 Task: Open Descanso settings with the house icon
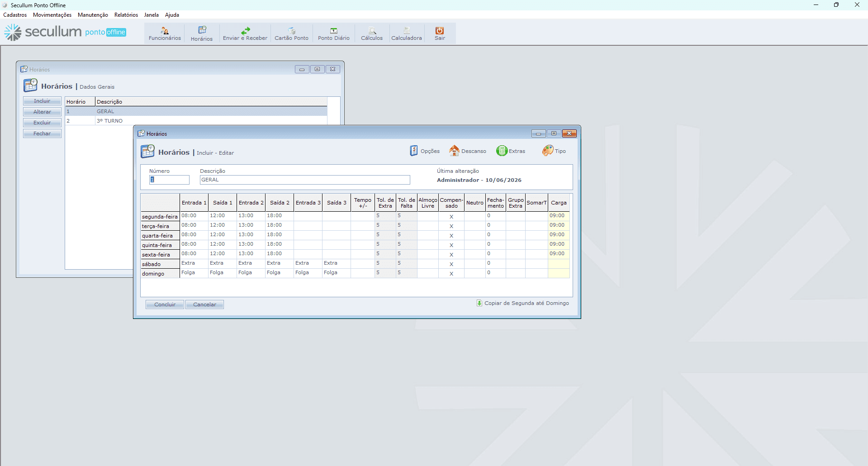[468, 151]
